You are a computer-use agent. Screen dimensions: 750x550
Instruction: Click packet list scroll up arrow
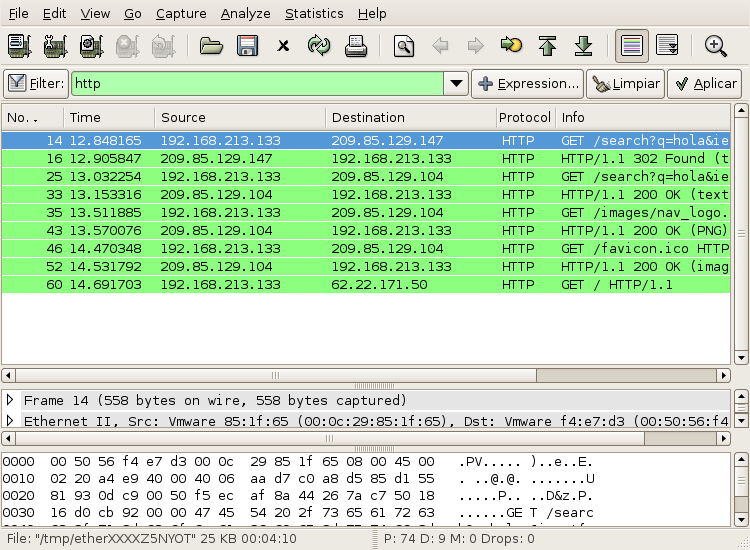pos(741,110)
